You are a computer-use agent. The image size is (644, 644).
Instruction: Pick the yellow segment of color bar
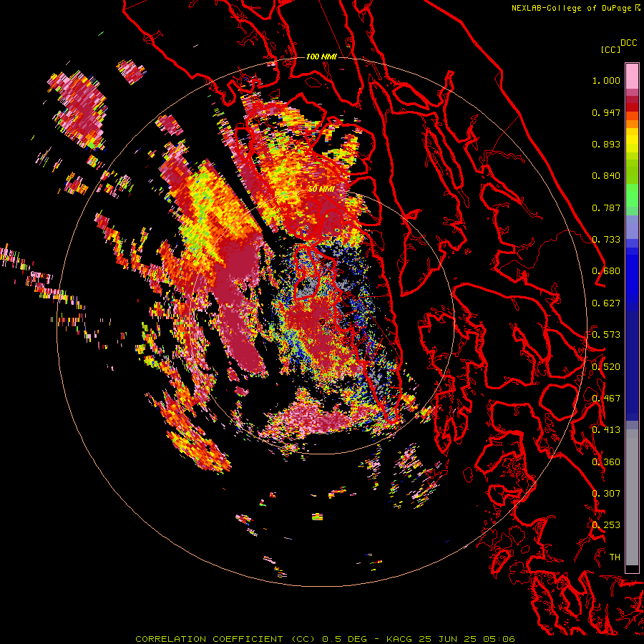[632, 140]
